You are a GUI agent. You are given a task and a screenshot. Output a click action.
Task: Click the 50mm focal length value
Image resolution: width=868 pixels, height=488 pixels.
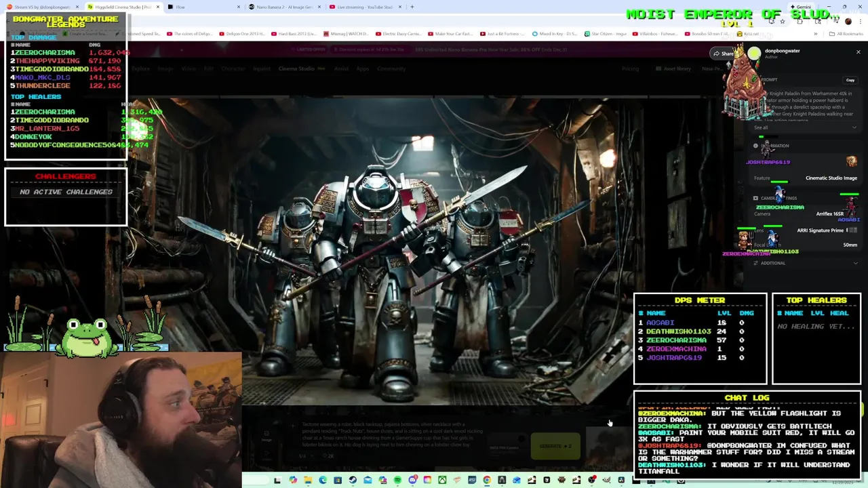point(850,245)
